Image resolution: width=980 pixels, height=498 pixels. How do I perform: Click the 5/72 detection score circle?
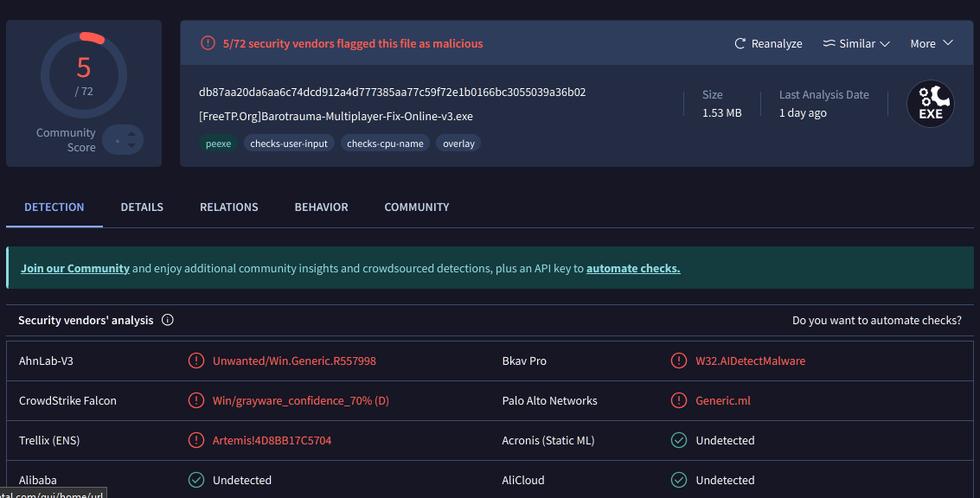84,75
